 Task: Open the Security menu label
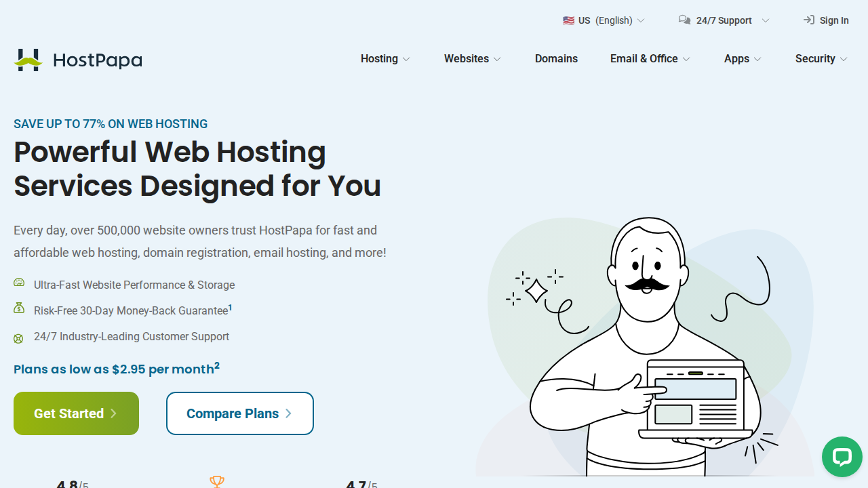pyautogui.click(x=815, y=59)
